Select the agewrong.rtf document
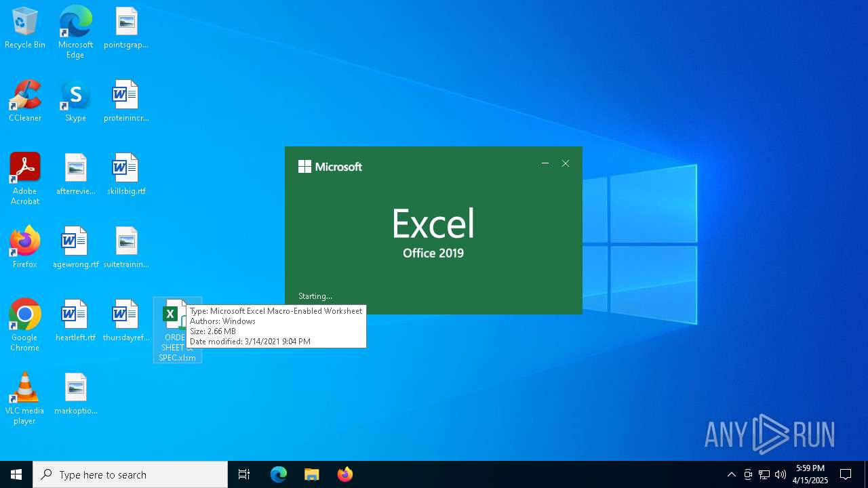Viewport: 868px width, 488px height. 75,248
